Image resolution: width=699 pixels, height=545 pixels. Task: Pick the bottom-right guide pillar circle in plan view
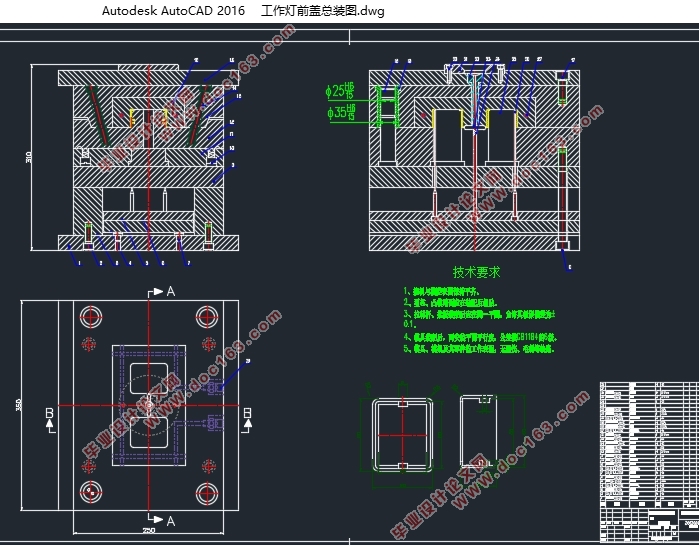tap(207, 493)
